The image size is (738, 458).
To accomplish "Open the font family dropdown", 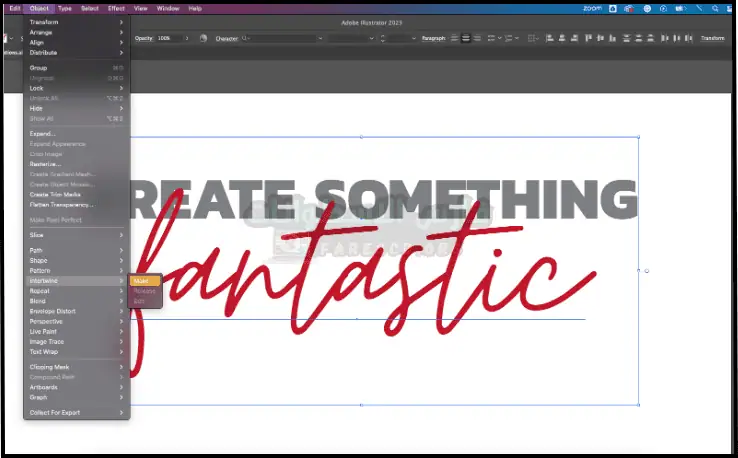I will [x=321, y=38].
